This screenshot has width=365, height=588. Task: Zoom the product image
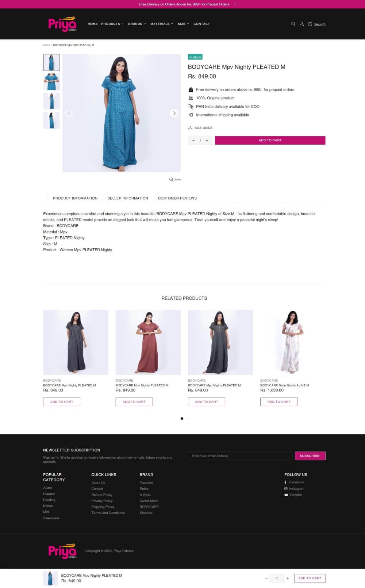pyautogui.click(x=175, y=179)
